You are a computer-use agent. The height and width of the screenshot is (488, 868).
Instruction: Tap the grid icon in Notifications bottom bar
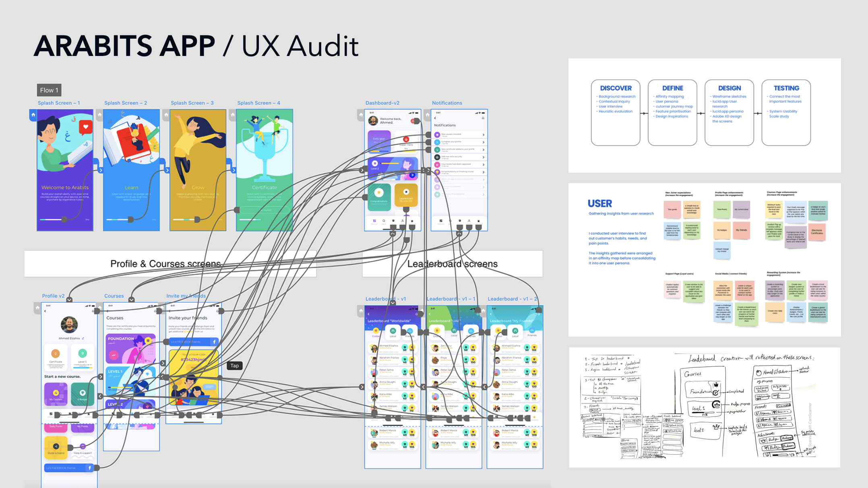click(x=441, y=221)
